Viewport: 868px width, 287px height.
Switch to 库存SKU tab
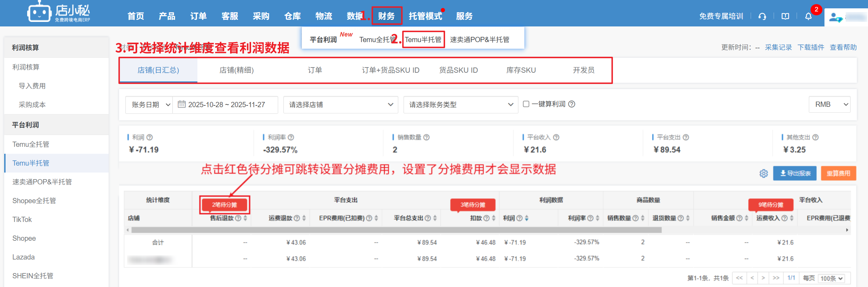(x=521, y=70)
